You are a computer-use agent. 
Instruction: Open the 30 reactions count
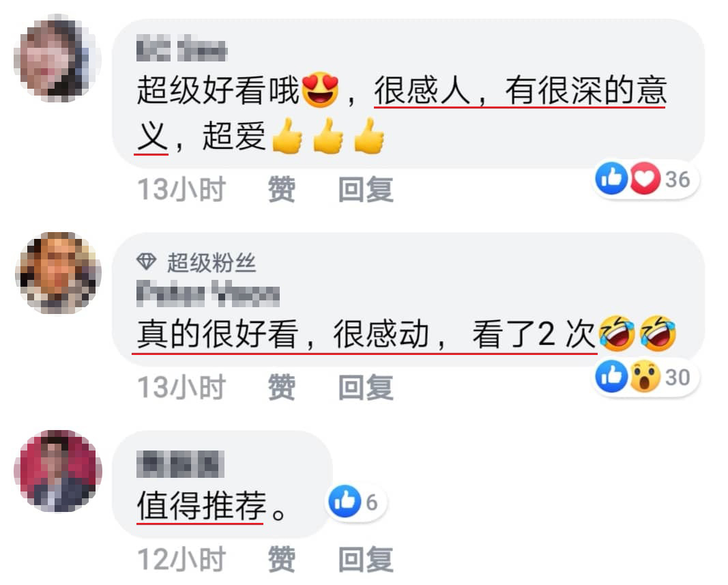tap(678, 377)
